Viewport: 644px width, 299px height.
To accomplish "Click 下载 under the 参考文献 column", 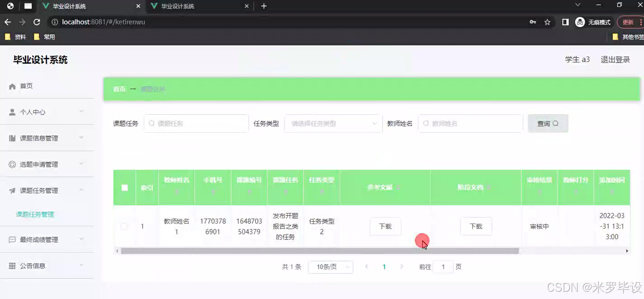I will pyautogui.click(x=385, y=226).
